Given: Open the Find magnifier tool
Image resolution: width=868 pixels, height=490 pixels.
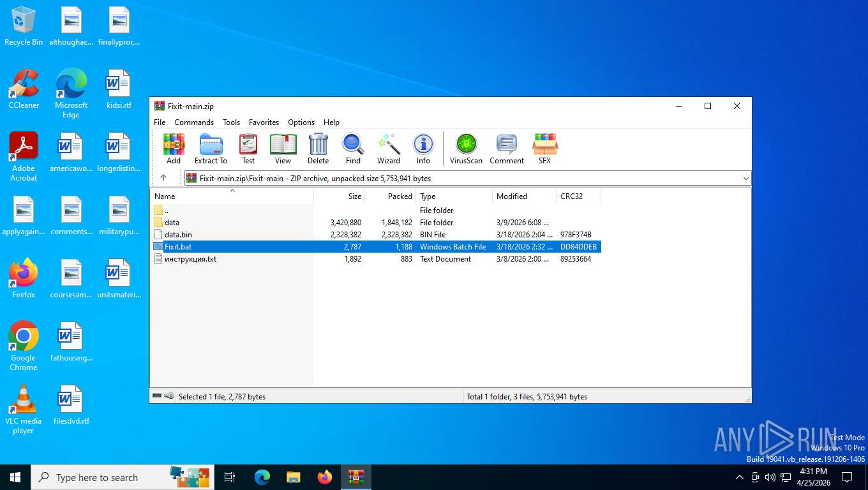Looking at the screenshot, I should pos(353,149).
